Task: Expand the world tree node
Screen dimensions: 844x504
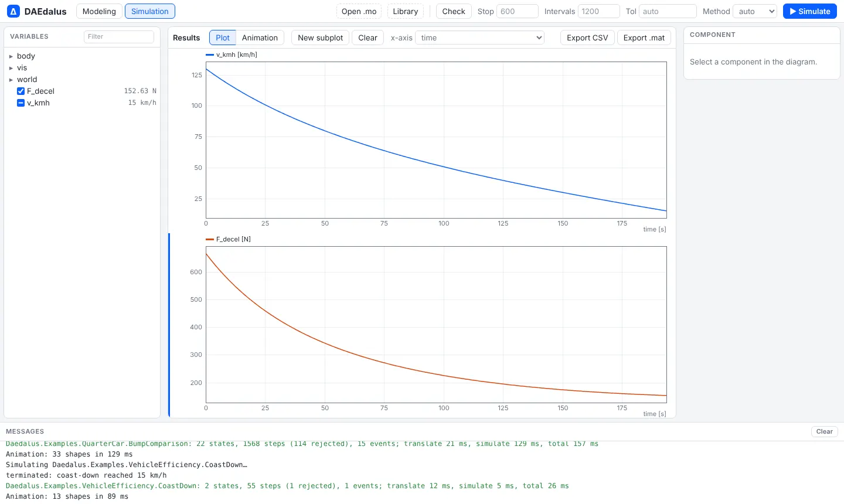Action: pos(11,80)
